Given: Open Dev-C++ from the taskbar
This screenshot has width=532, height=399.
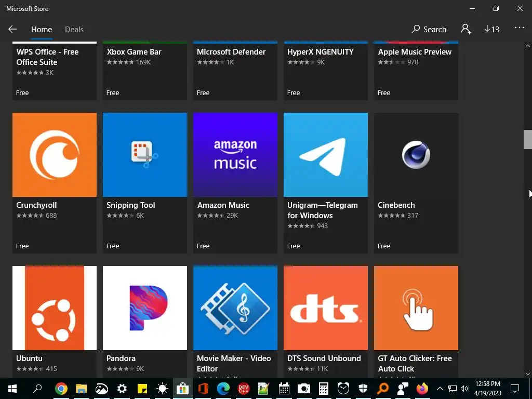Looking at the screenshot, I should [243, 389].
